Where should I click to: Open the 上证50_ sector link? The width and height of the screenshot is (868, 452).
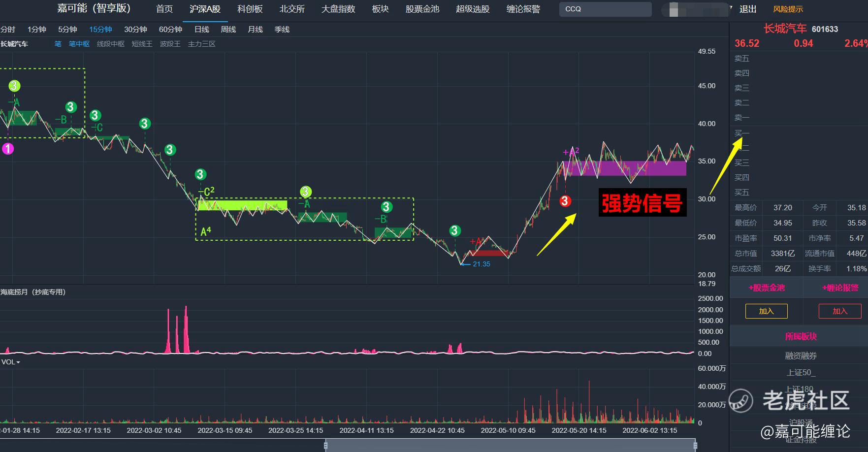[801, 372]
